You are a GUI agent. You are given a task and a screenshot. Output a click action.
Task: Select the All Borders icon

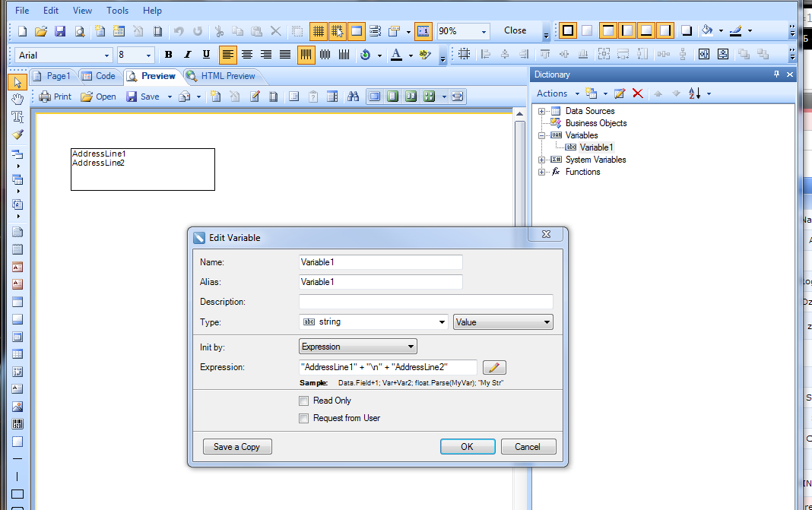point(568,30)
